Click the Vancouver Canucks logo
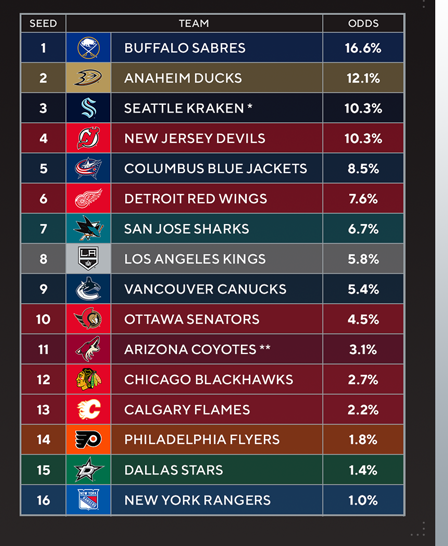This screenshot has height=546, width=448. (x=88, y=289)
